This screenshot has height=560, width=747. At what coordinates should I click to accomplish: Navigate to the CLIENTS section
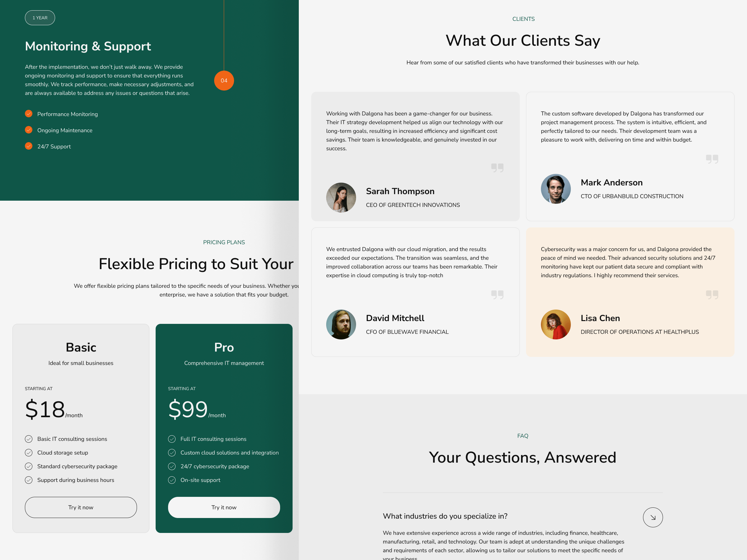point(523,19)
